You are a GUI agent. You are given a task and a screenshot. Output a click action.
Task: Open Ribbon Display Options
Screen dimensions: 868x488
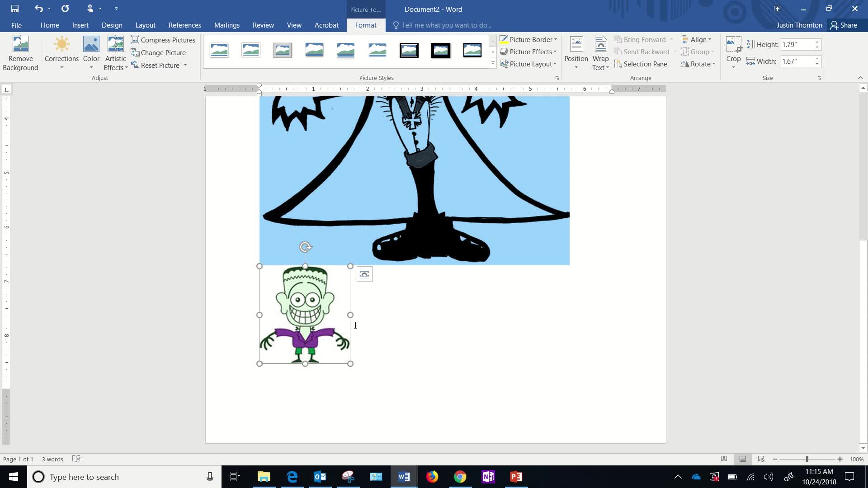tap(778, 9)
